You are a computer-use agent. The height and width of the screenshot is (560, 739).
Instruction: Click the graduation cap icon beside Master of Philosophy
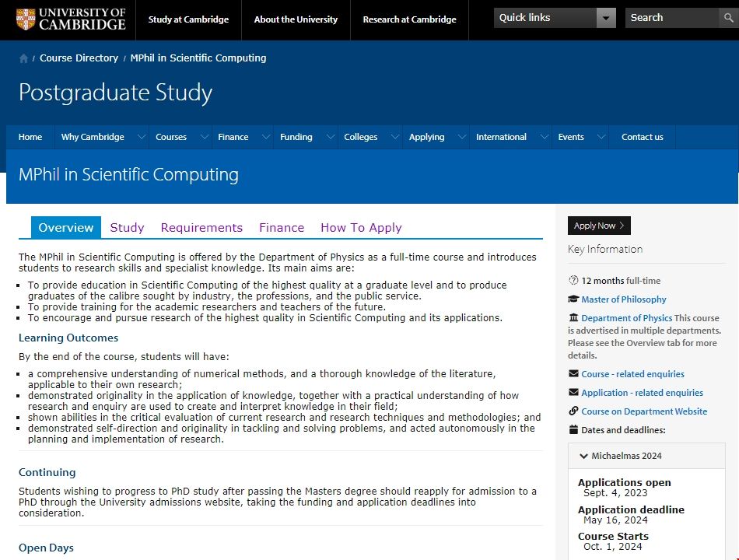[574, 299]
